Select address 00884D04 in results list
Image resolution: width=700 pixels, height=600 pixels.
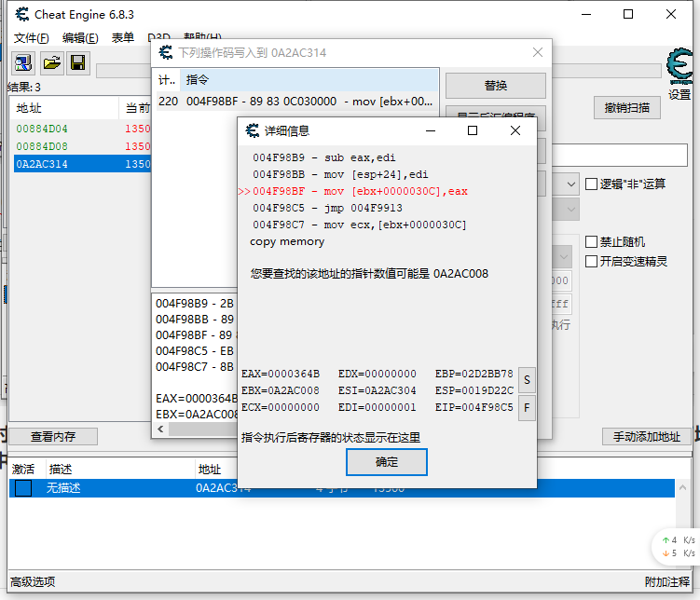pyautogui.click(x=42, y=129)
